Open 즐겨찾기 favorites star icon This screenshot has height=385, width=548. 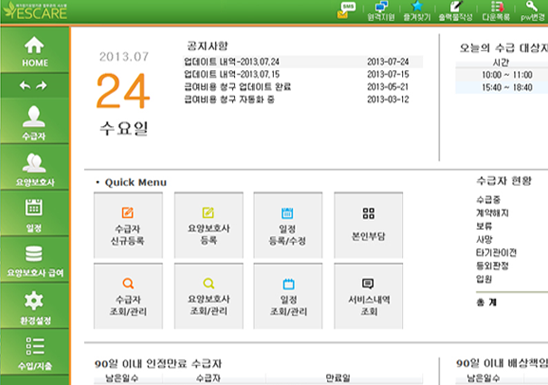pyautogui.click(x=417, y=11)
